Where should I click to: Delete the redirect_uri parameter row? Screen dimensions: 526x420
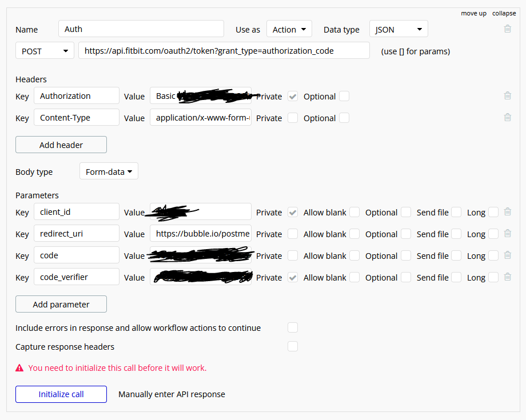(x=508, y=233)
